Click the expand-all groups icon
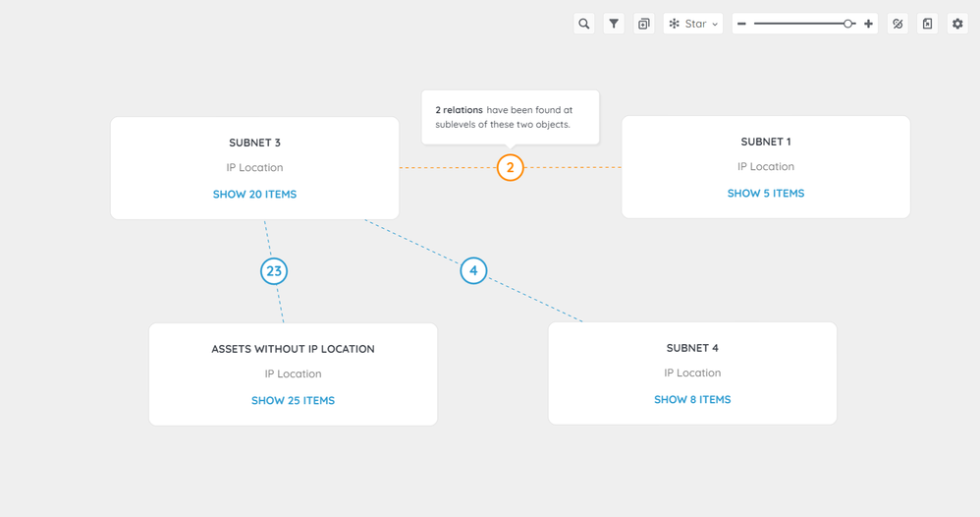 coord(644,24)
